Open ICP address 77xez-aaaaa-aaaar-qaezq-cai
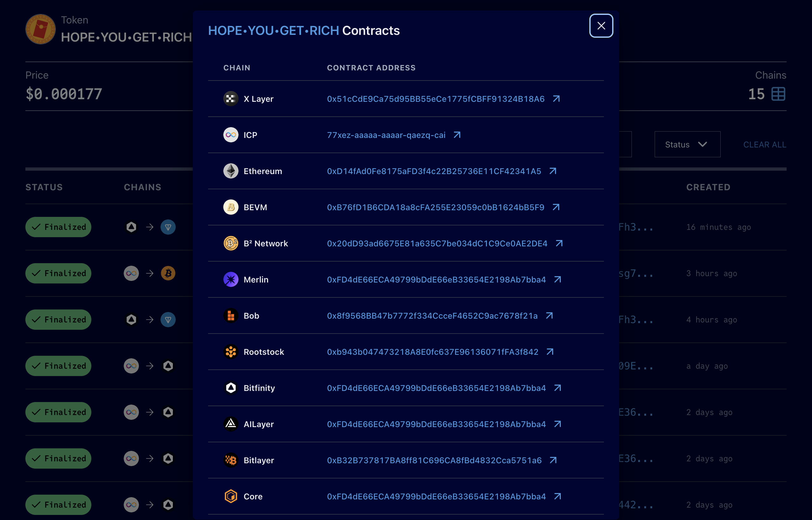Screen dimensions: 812x520 tap(386, 135)
